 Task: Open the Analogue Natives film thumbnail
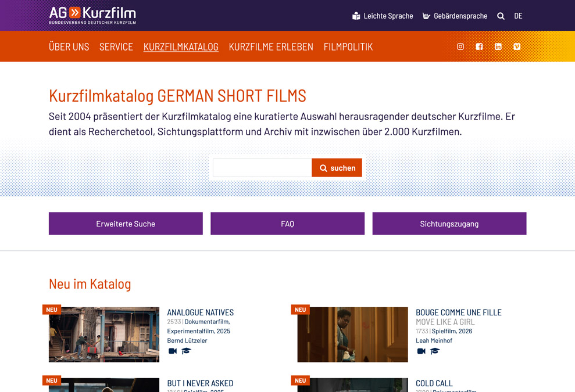104,335
